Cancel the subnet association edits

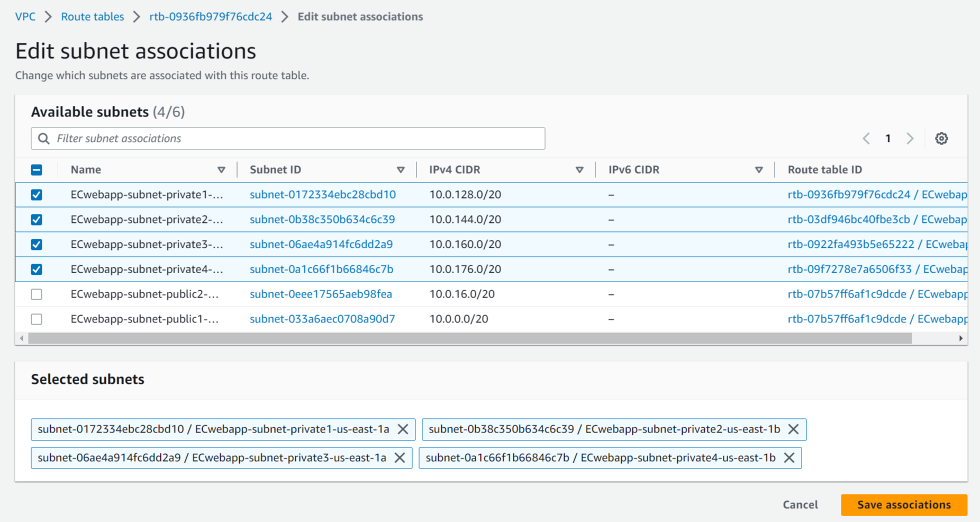tap(800, 505)
